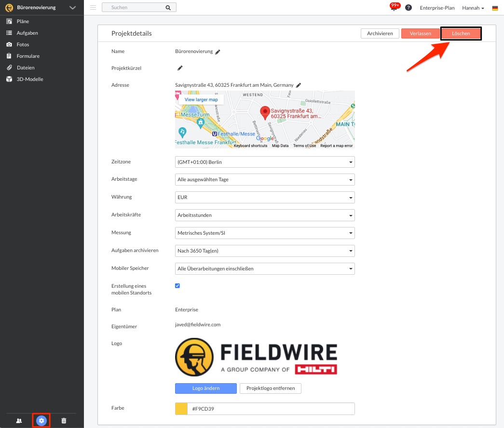Click the Formulare clipboard icon

[9, 56]
